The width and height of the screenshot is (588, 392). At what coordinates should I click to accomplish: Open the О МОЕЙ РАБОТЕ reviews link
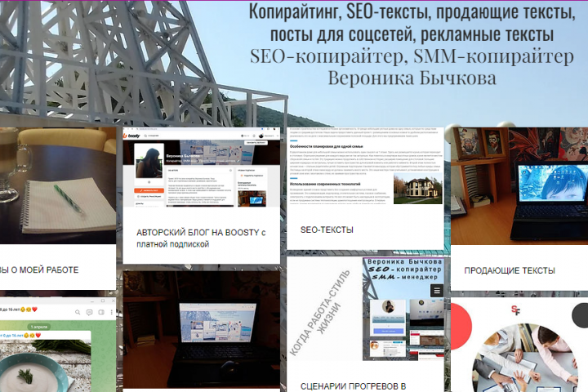[x=39, y=269]
